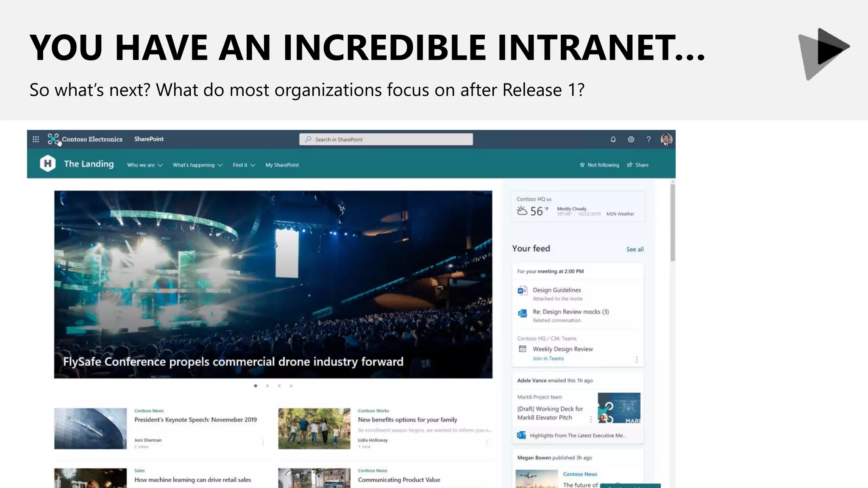Open How machine learning can drive retail sales
Image resolution: width=868 pixels, height=488 pixels.
192,480
